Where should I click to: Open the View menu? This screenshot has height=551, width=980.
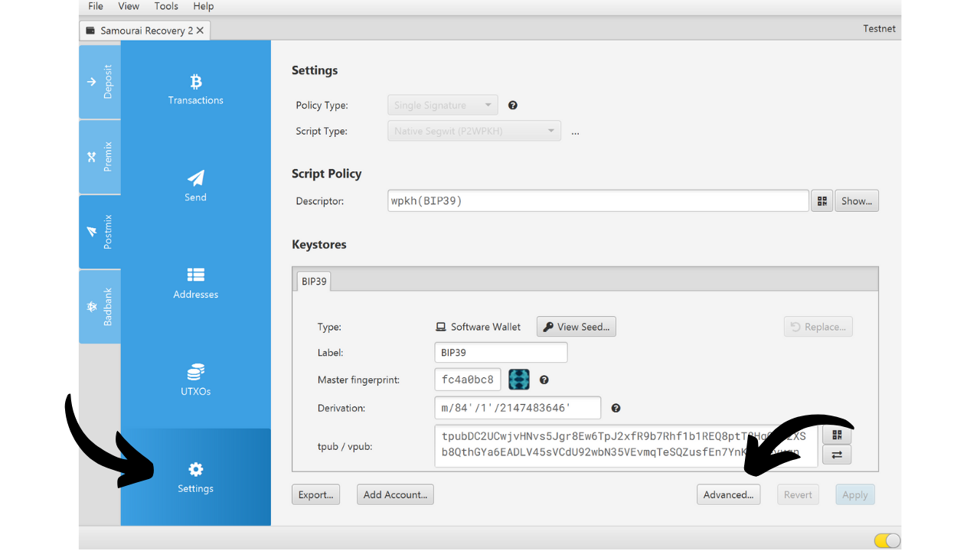[x=129, y=6]
